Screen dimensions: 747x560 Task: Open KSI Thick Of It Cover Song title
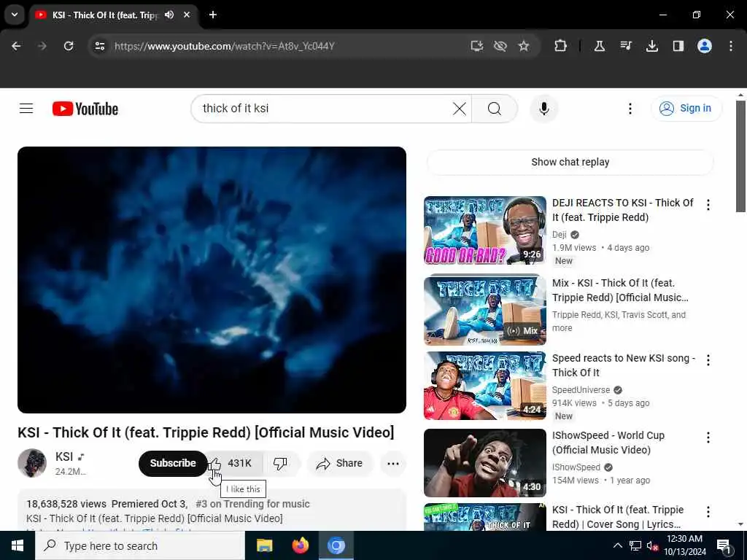pyautogui.click(x=618, y=517)
